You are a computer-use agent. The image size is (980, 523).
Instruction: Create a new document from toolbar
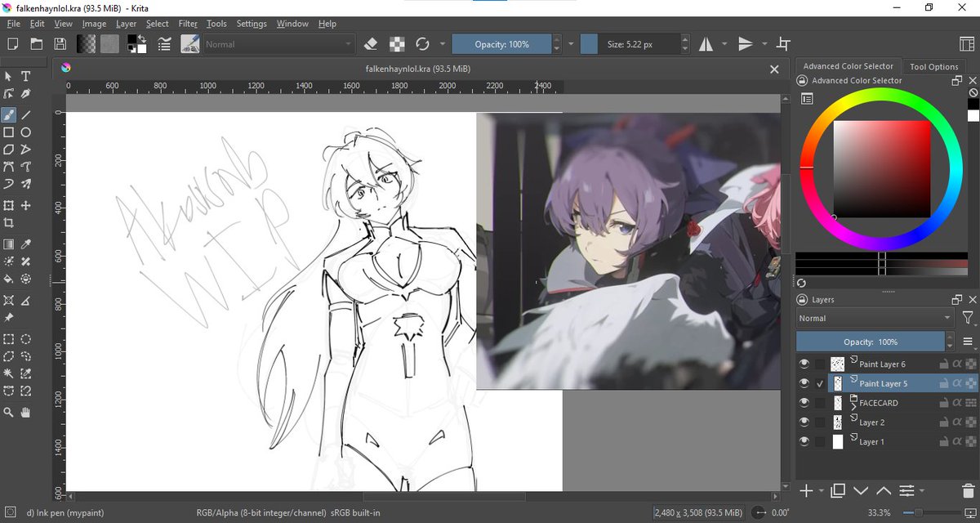(x=13, y=44)
